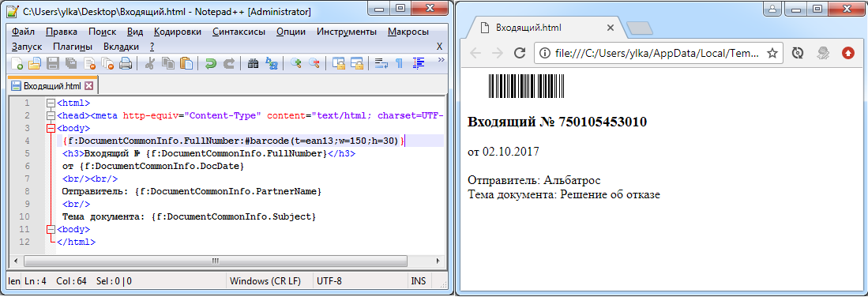Toggle INS insert mode in status bar

[419, 281]
